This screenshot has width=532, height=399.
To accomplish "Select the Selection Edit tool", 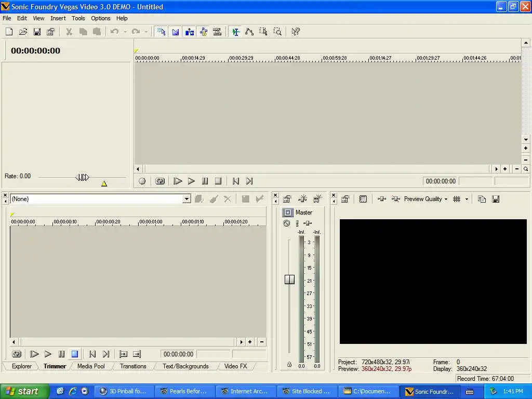I will pos(263,32).
